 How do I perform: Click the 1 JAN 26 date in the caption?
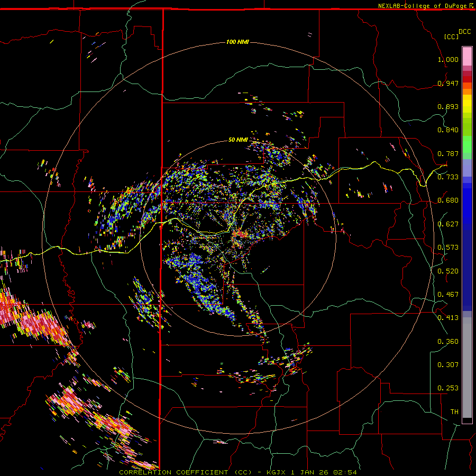click(x=309, y=472)
